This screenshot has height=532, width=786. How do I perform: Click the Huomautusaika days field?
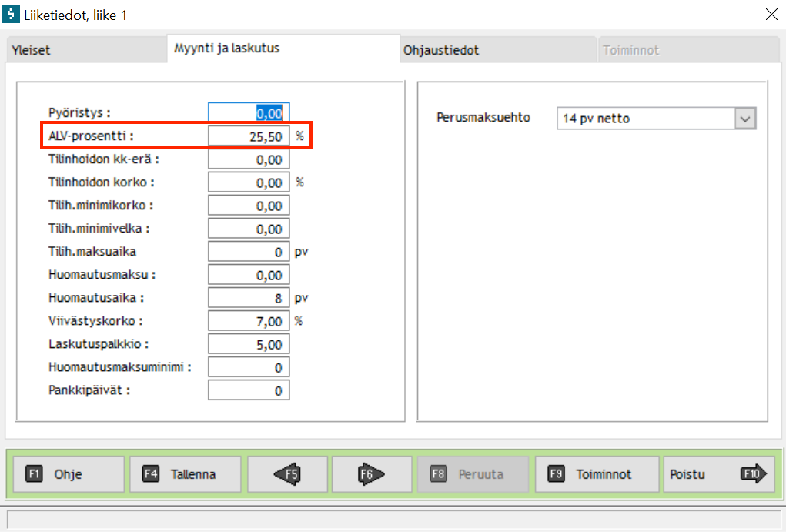tap(249, 298)
